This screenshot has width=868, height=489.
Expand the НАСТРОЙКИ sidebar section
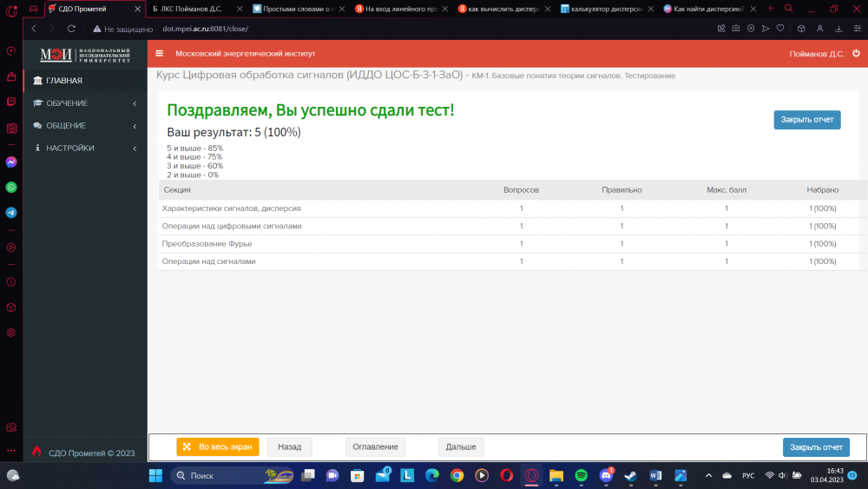tap(84, 148)
